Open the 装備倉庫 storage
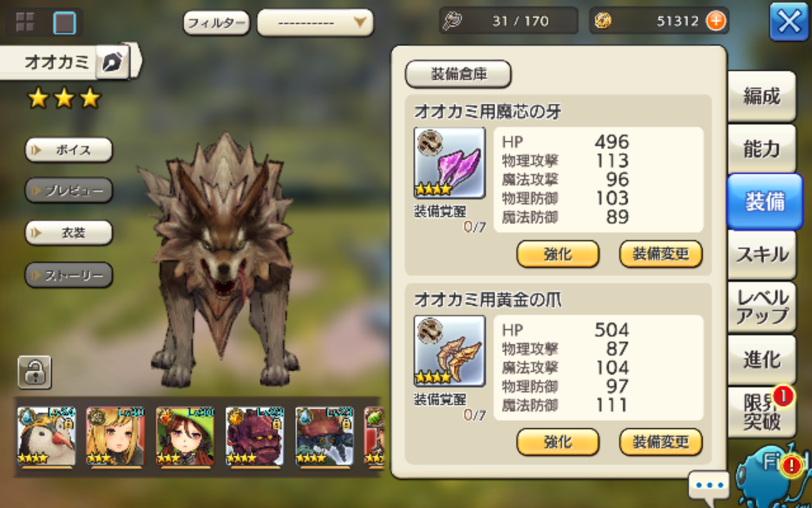812x508 pixels. pyautogui.click(x=458, y=74)
